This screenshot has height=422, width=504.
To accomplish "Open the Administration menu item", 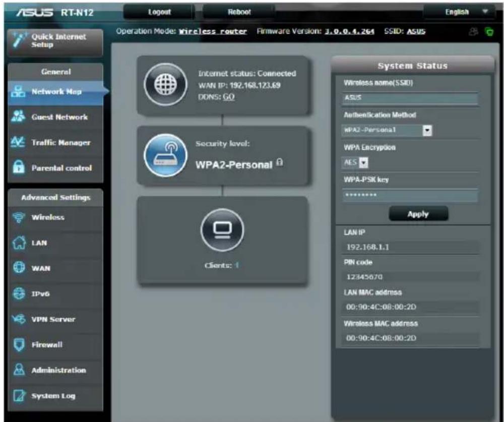I will coord(55,370).
